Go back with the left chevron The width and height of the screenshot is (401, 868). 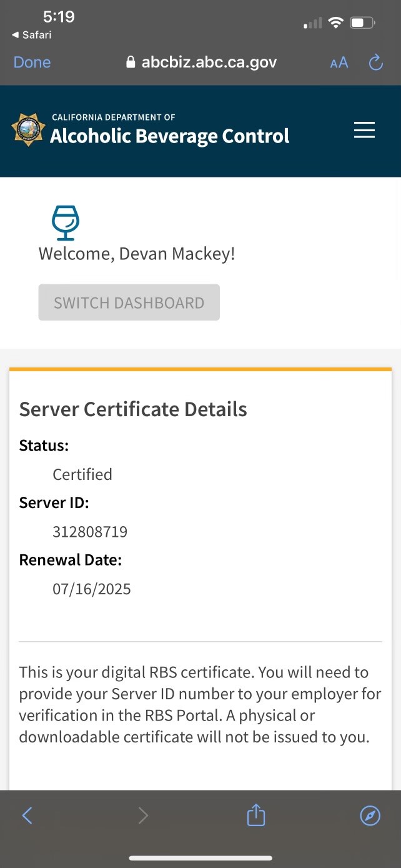click(x=27, y=815)
